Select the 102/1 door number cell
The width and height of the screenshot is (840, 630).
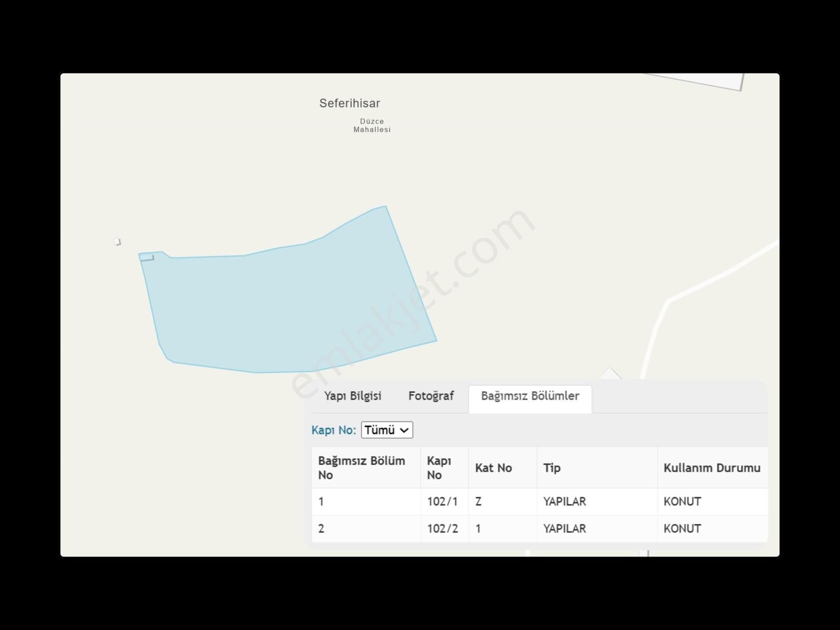tap(442, 502)
